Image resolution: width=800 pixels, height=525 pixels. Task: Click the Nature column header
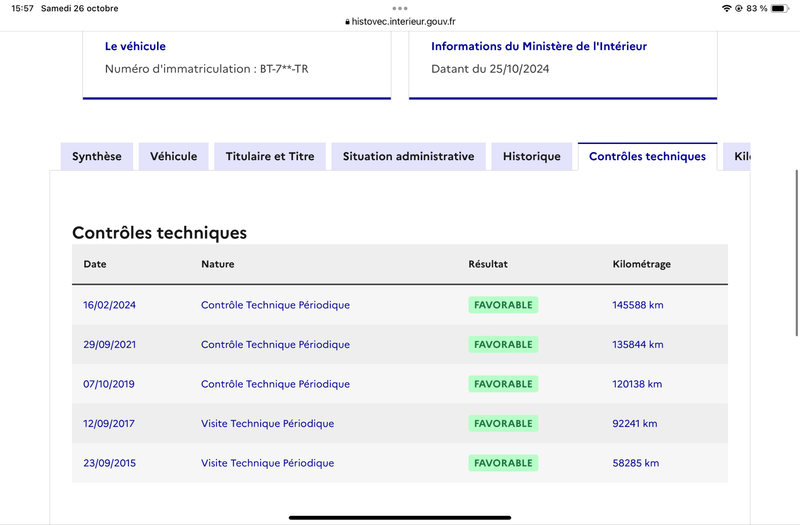[217, 264]
